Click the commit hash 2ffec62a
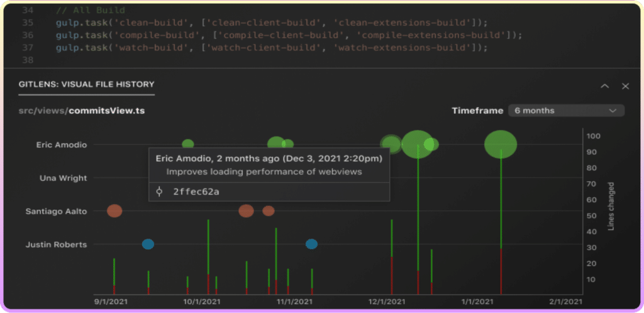 coord(196,191)
